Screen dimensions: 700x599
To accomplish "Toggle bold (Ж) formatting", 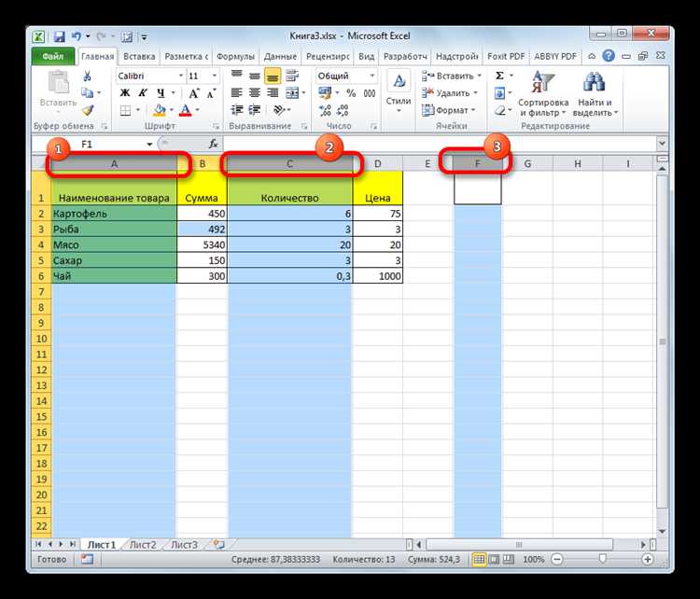I will (x=125, y=93).
